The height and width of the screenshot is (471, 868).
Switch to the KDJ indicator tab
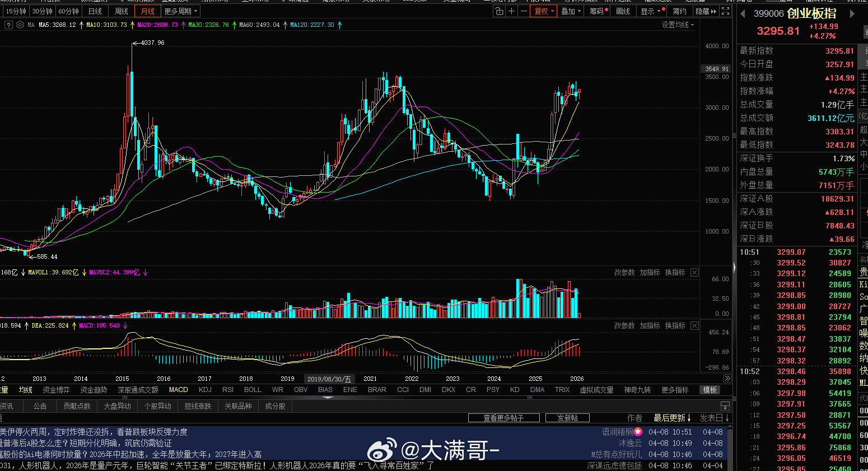(205, 389)
